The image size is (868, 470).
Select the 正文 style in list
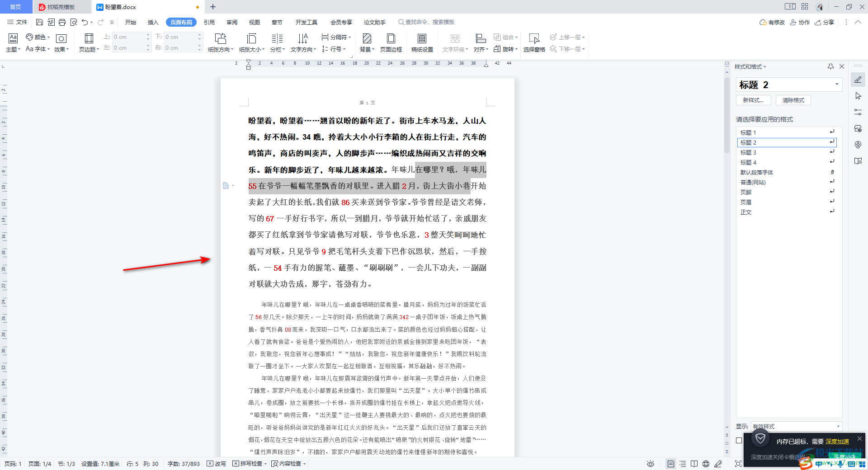[787, 212]
